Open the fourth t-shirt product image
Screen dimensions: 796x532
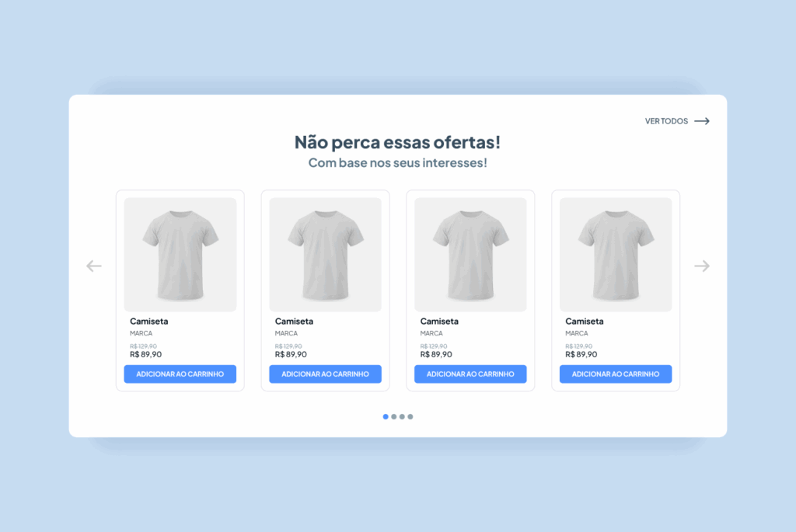coord(616,255)
